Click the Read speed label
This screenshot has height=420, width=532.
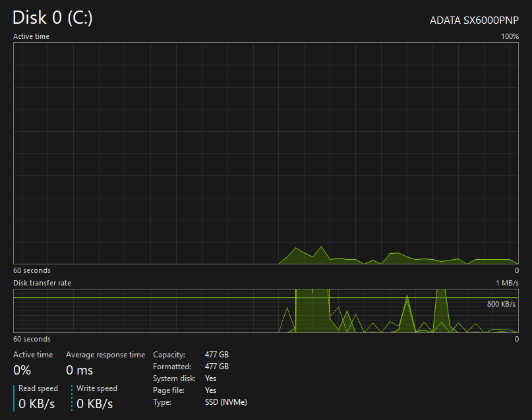point(38,388)
